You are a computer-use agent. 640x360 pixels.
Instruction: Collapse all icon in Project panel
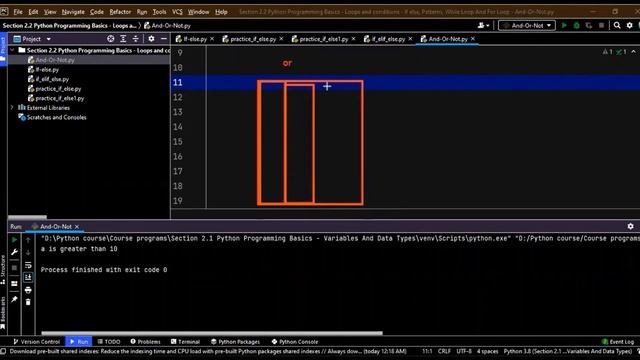135,39
